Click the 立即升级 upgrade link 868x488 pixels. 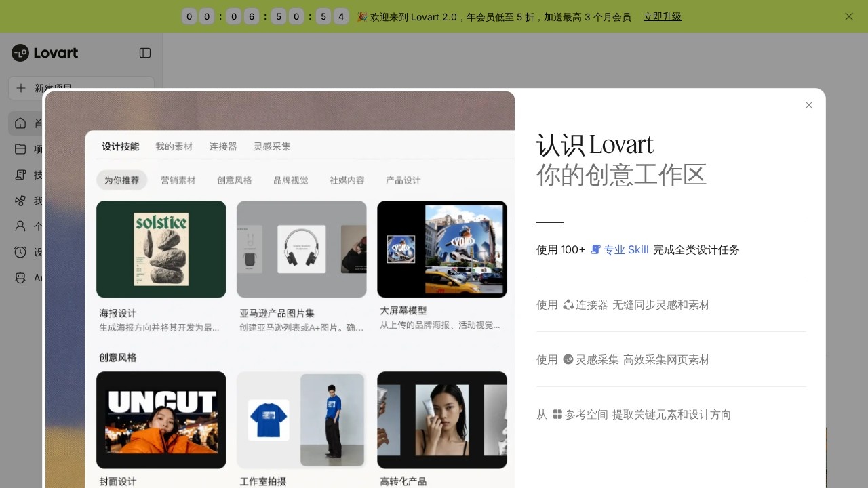point(663,16)
